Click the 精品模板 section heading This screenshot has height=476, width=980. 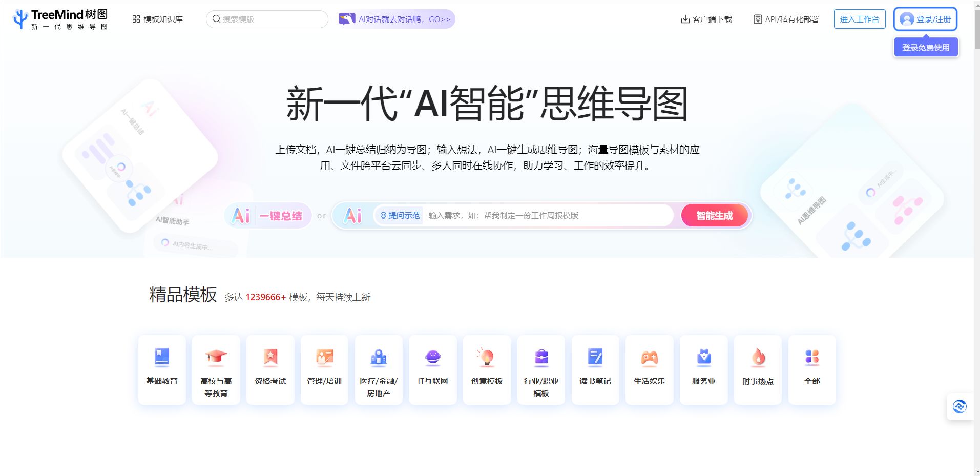coord(183,295)
